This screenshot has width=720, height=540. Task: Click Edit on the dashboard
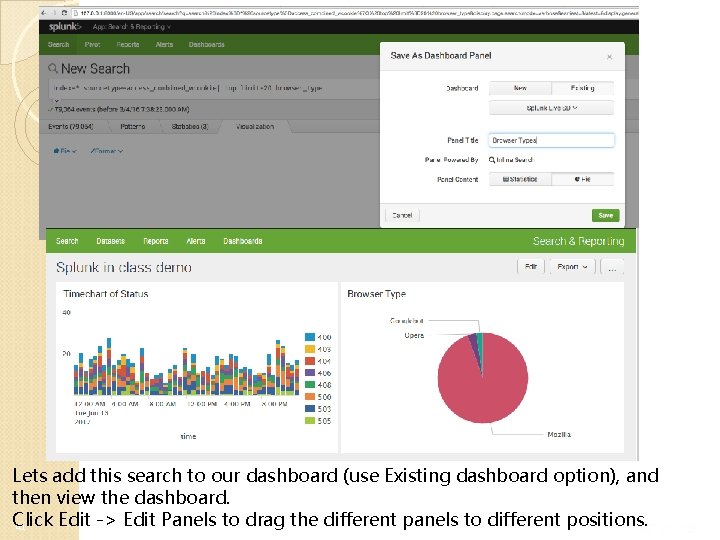[x=531, y=266]
